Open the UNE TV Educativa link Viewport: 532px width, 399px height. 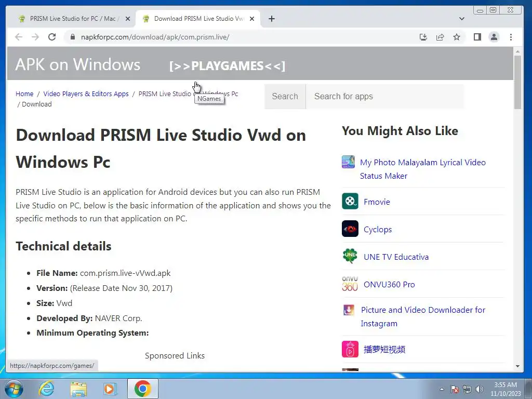click(x=396, y=257)
